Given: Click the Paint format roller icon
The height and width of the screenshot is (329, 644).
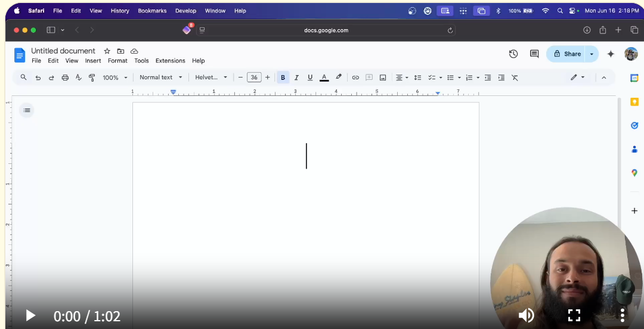Looking at the screenshot, I should (92, 77).
